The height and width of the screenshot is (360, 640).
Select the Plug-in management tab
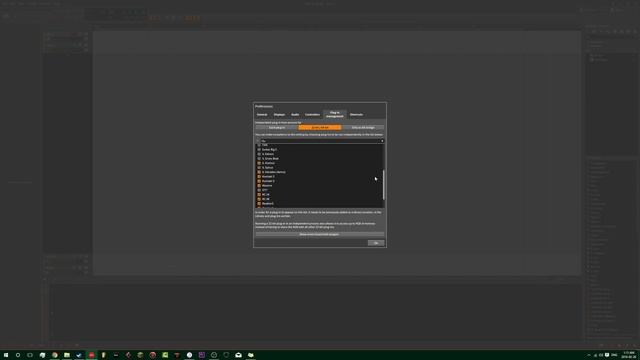click(335, 114)
